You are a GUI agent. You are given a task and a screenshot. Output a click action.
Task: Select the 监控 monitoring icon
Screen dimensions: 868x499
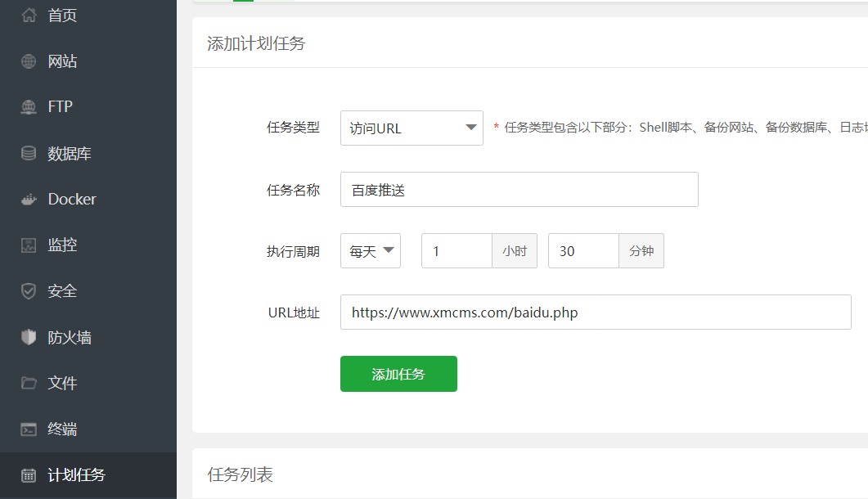tap(30, 244)
